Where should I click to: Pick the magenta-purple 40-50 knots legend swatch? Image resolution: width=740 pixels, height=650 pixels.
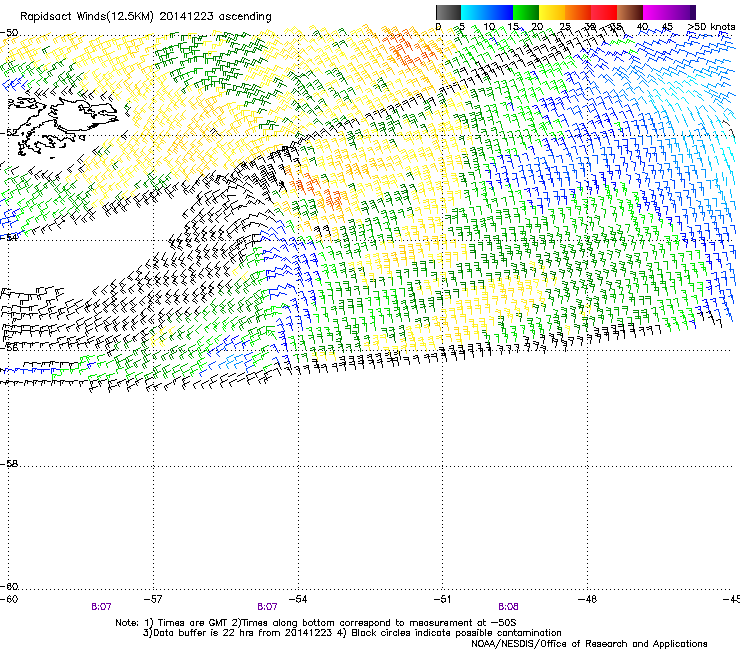click(x=669, y=12)
